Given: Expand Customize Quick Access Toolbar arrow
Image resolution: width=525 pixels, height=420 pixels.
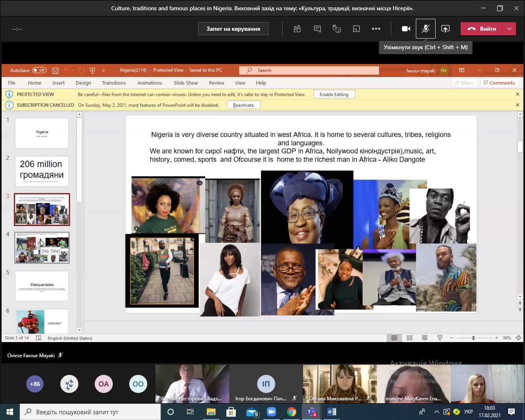Looking at the screenshot, I should 103,71.
